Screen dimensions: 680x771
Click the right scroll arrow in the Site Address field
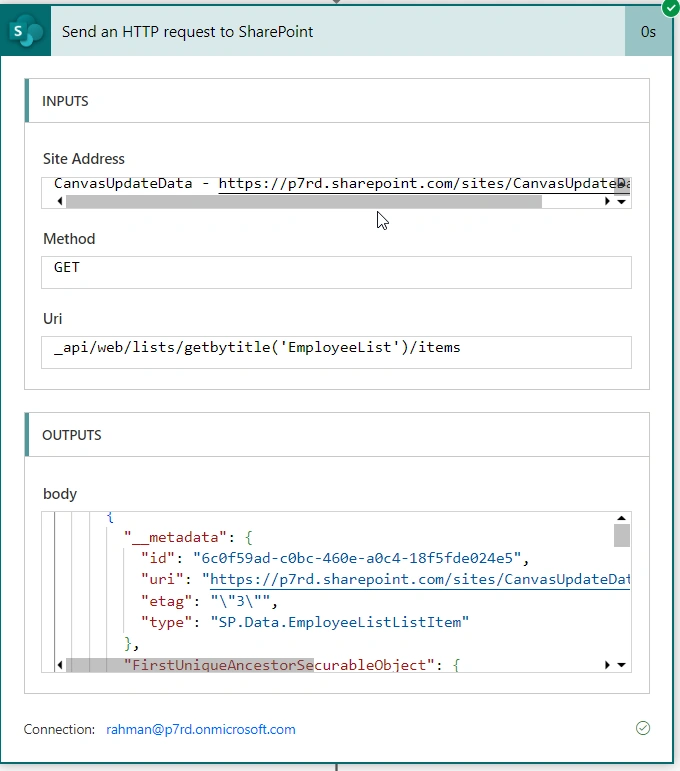click(607, 201)
